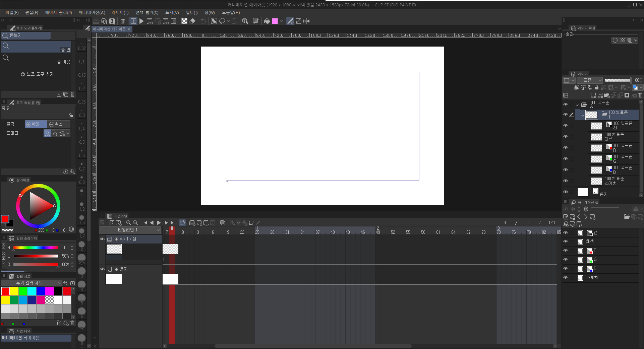The height and width of the screenshot is (349, 644).
Task: Click the layer opacity slider
Action: tap(618, 80)
